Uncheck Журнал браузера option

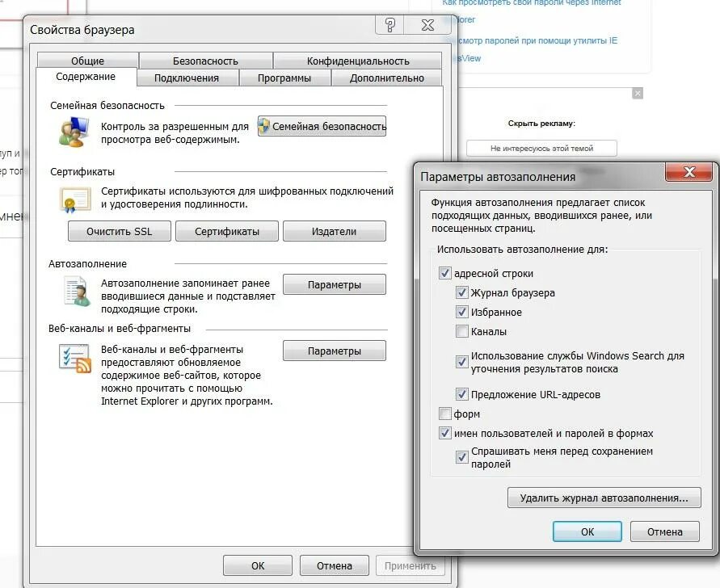click(x=461, y=292)
